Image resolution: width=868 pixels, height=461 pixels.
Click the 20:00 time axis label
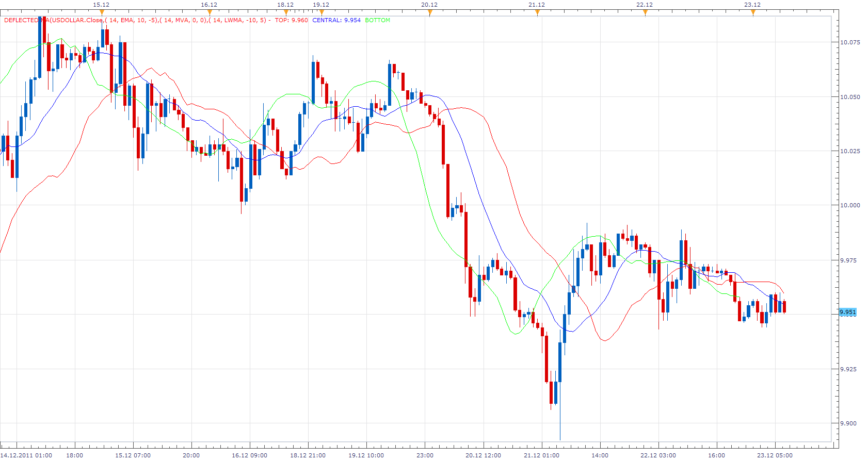click(191, 455)
